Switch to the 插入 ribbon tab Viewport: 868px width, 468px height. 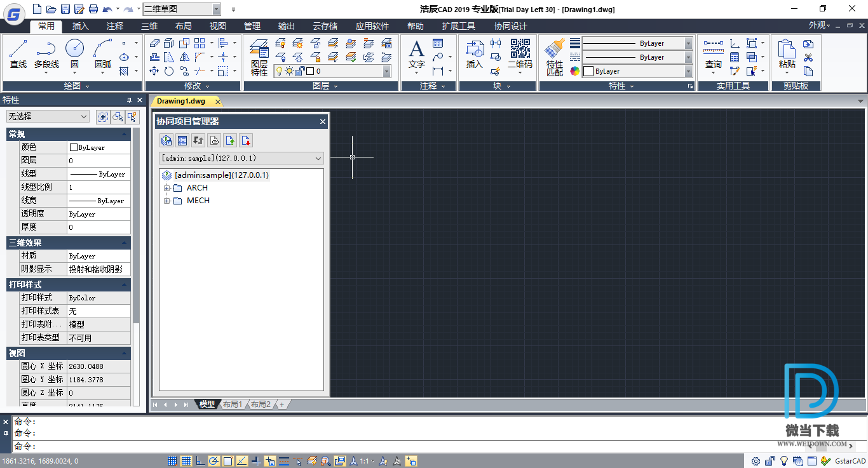coord(81,26)
